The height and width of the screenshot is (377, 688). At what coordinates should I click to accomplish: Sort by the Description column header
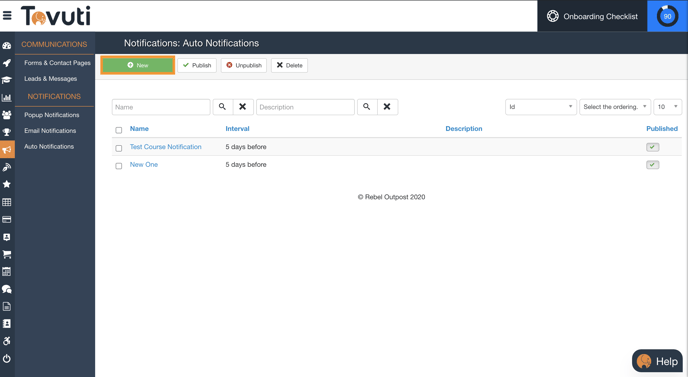point(464,129)
